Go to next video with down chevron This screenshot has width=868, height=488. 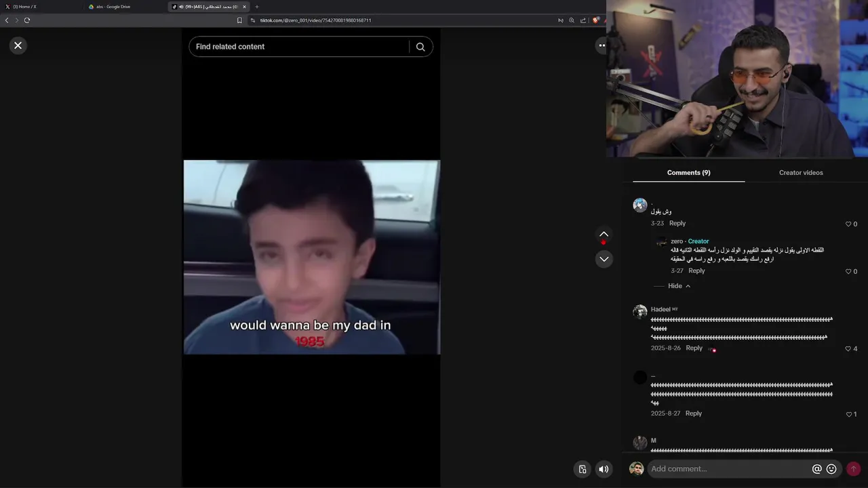point(604,259)
